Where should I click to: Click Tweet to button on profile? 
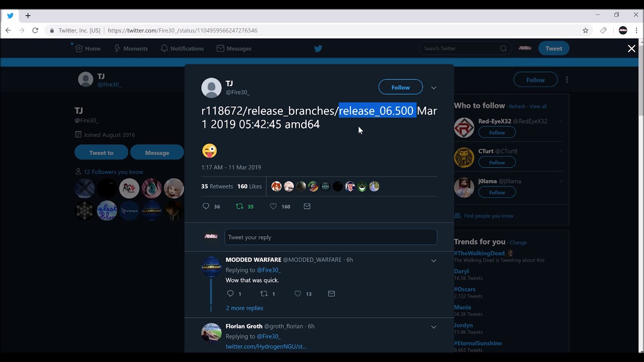pyautogui.click(x=101, y=152)
